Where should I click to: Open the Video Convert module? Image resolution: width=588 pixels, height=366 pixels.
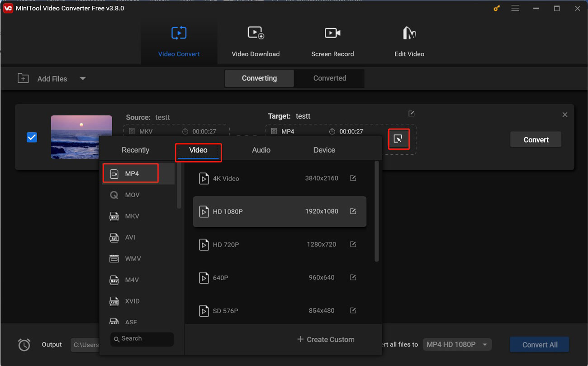(179, 42)
